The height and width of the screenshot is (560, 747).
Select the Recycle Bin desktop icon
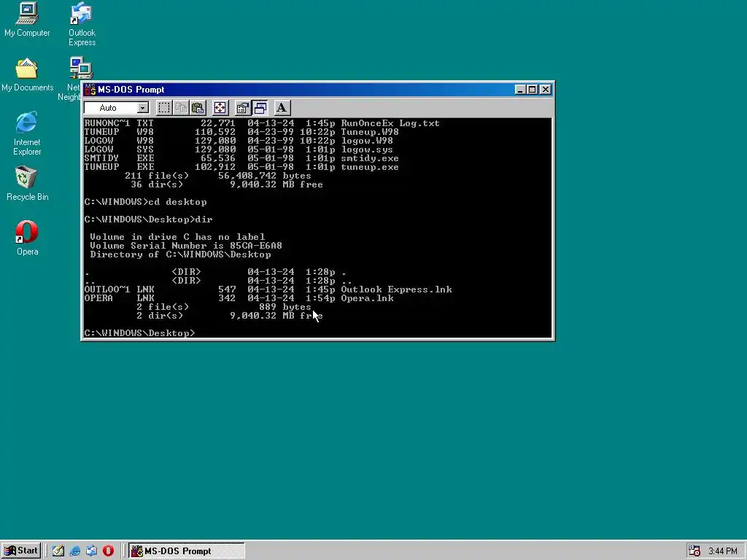pyautogui.click(x=27, y=183)
